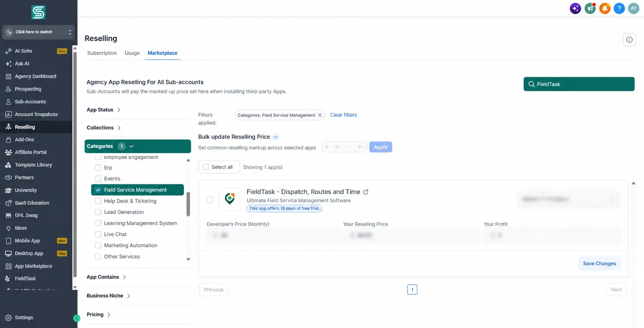
Task: Check the Lead Generation checkbox
Action: 98,212
